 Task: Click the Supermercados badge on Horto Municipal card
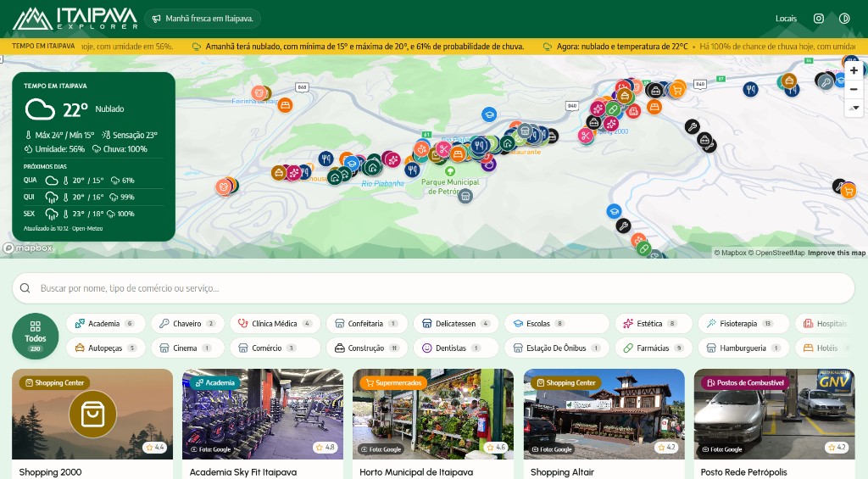point(393,382)
